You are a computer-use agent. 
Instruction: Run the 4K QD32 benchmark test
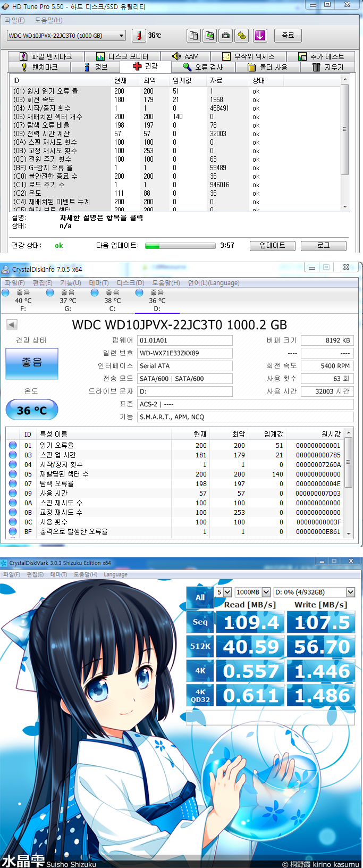pos(200,695)
